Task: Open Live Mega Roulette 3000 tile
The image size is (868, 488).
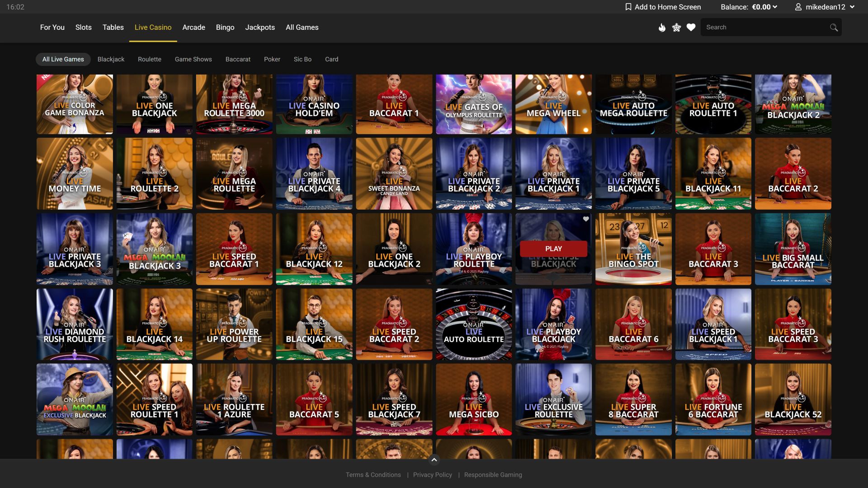Action: [x=234, y=104]
